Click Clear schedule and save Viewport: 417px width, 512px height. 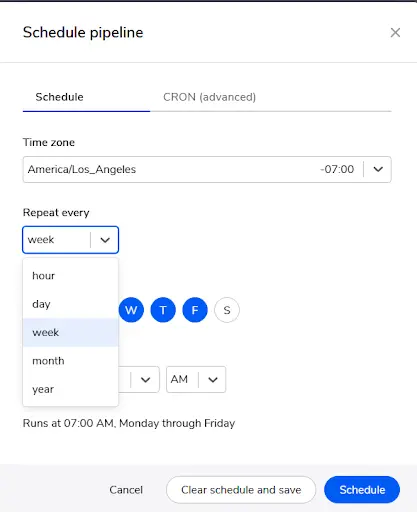tap(241, 490)
